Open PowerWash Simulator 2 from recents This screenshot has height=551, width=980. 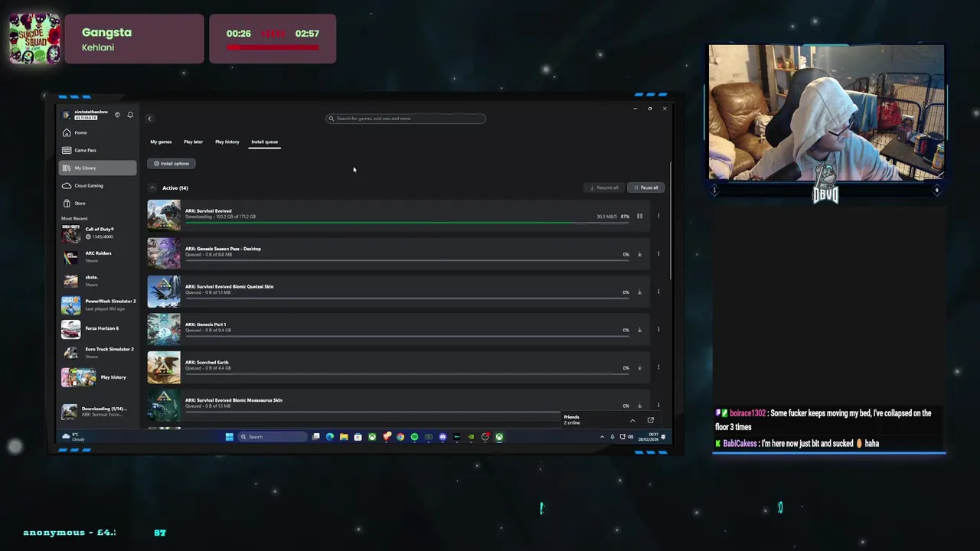click(98, 305)
